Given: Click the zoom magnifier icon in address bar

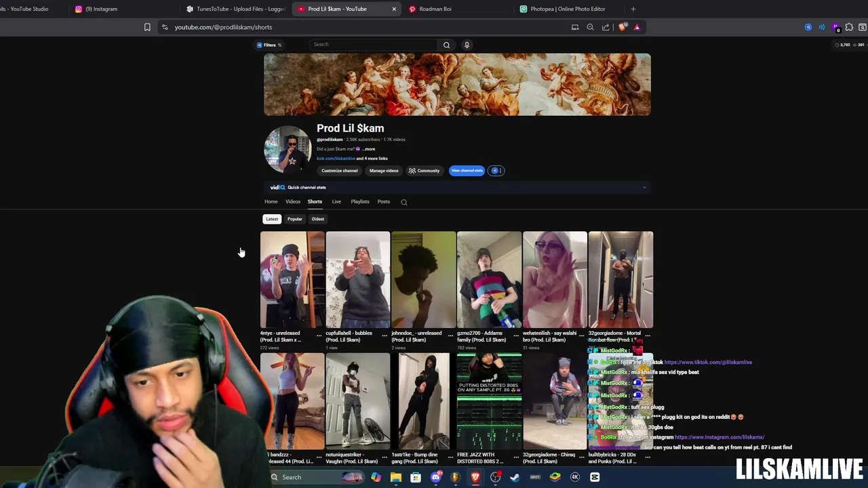Looking at the screenshot, I should pyautogui.click(x=590, y=27).
